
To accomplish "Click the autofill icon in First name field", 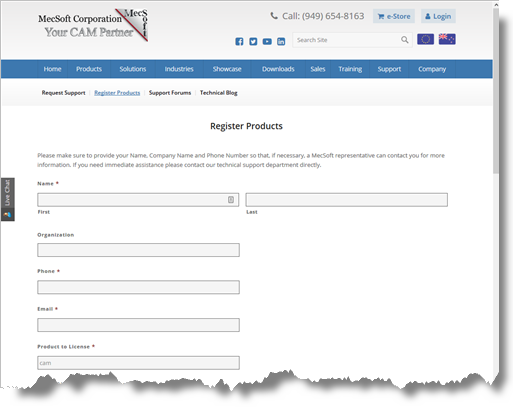I will [x=231, y=200].
